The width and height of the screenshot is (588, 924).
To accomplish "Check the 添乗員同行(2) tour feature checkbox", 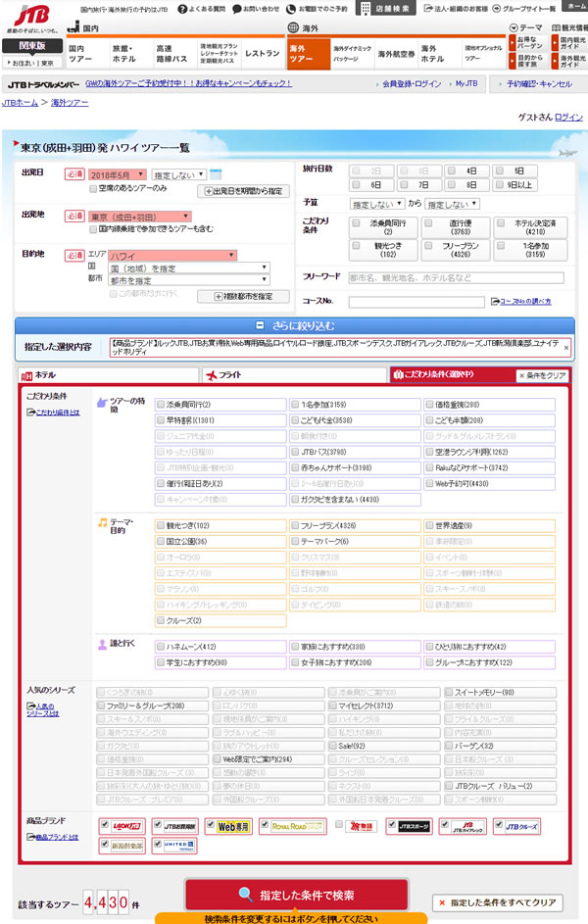I will (162, 405).
